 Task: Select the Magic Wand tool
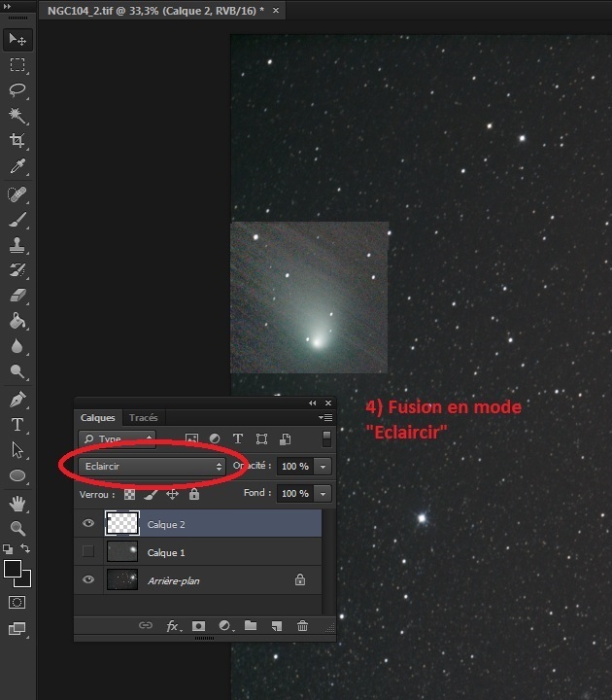click(17, 115)
